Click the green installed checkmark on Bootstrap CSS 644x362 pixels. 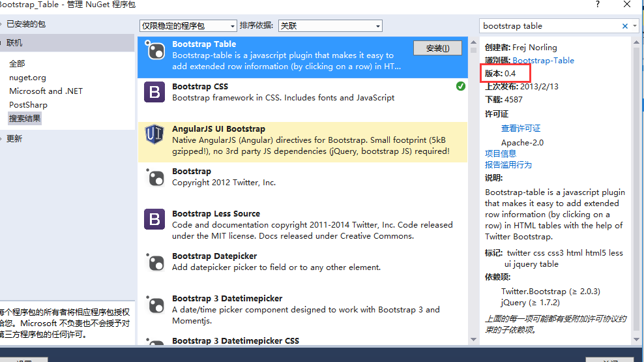(x=460, y=86)
